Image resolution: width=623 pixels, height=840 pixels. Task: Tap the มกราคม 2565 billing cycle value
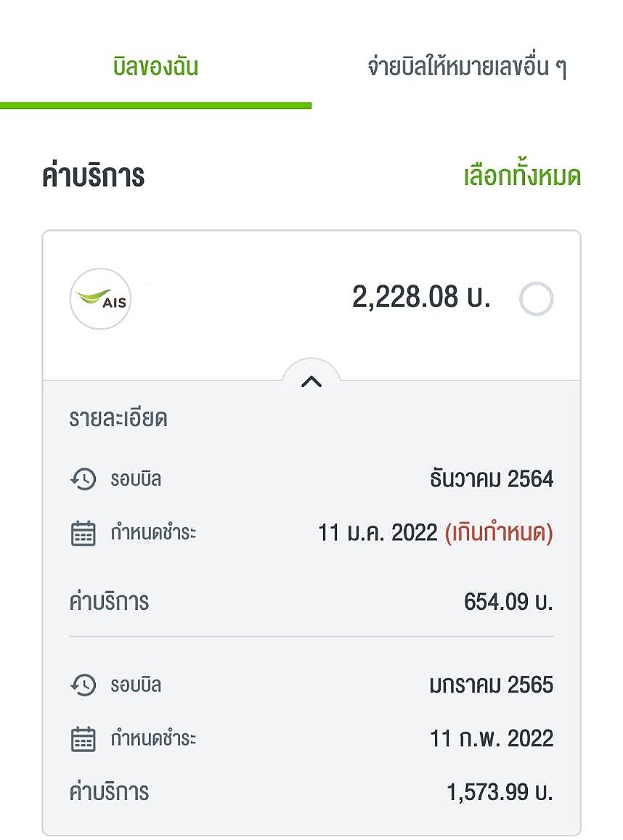[x=492, y=685]
